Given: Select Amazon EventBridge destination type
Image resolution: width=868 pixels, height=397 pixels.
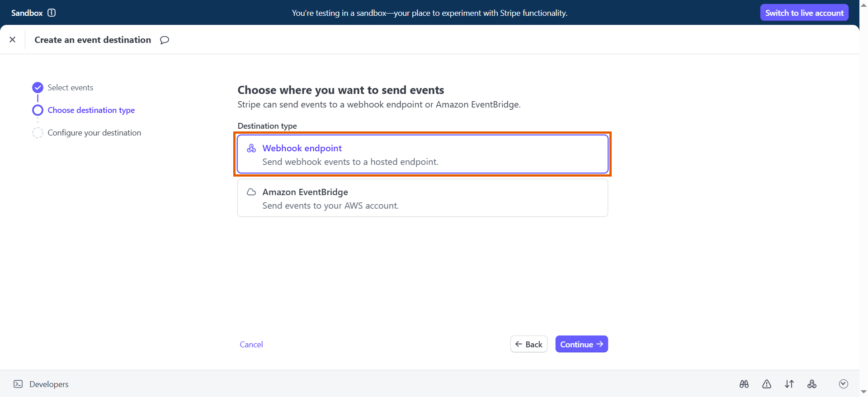Looking at the screenshot, I should click(423, 198).
